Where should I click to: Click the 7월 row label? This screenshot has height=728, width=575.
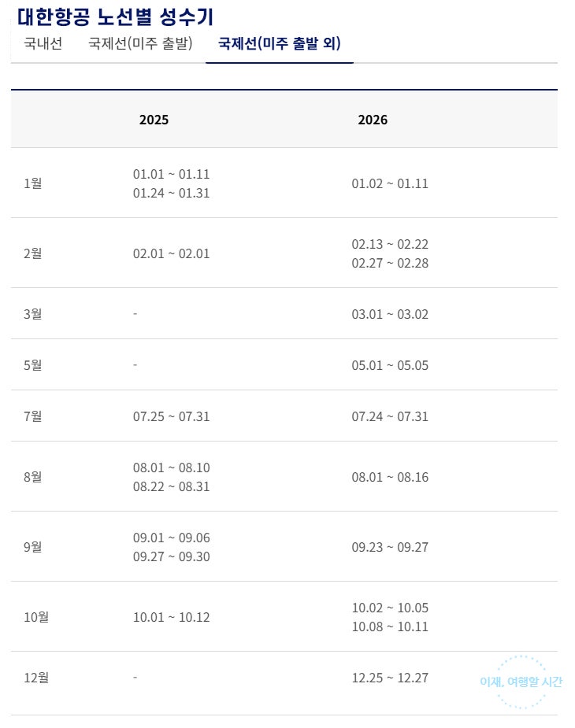coord(33,416)
